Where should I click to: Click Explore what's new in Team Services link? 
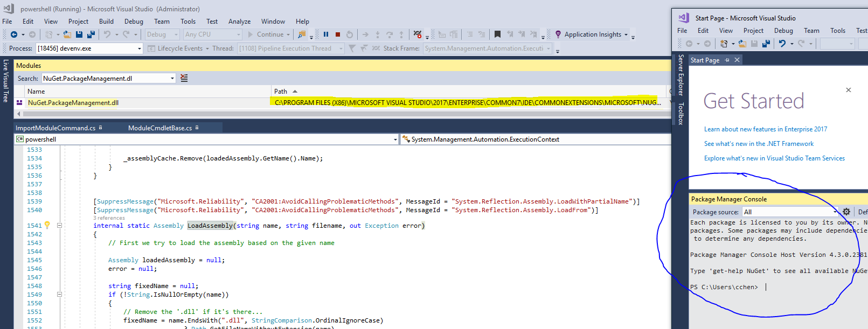[x=774, y=158]
